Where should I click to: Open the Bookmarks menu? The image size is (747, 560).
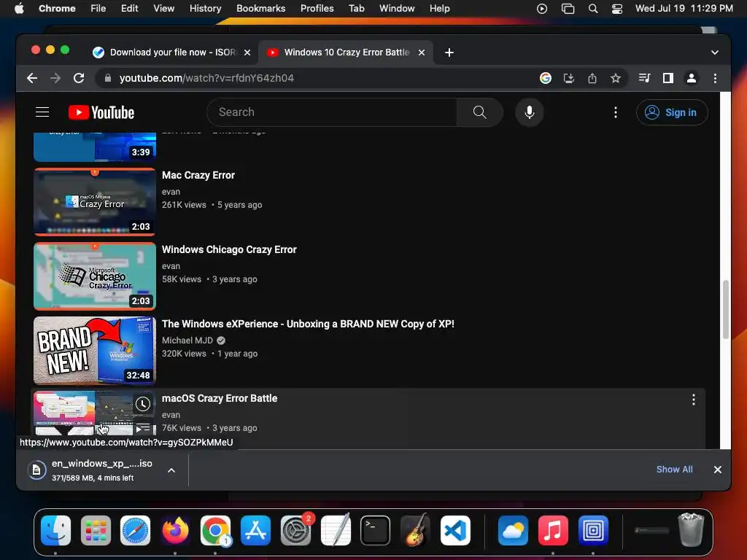coord(261,9)
